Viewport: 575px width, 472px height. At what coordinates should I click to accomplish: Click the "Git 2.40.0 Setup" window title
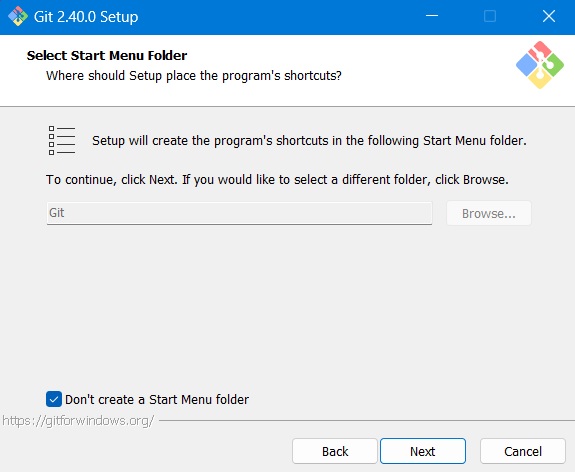pos(86,17)
